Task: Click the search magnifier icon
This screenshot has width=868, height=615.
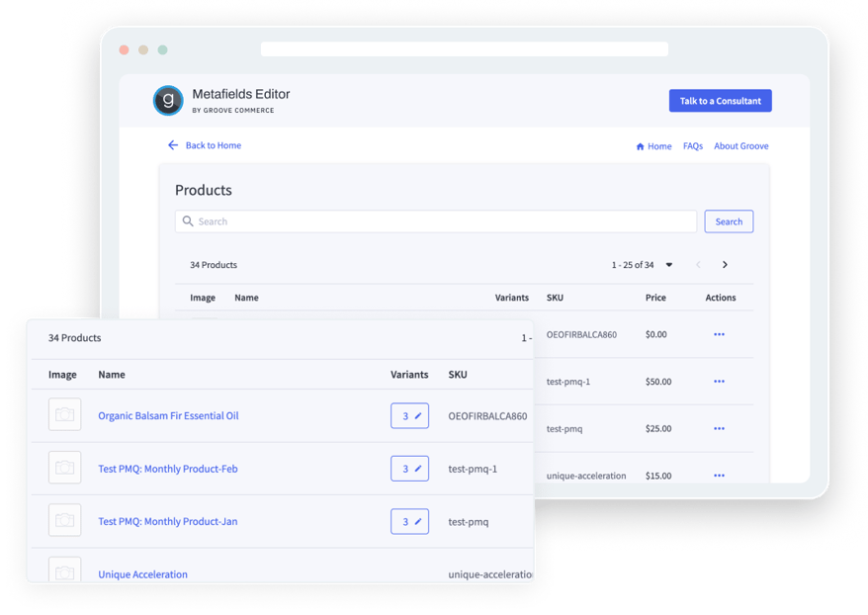Action: pyautogui.click(x=188, y=220)
